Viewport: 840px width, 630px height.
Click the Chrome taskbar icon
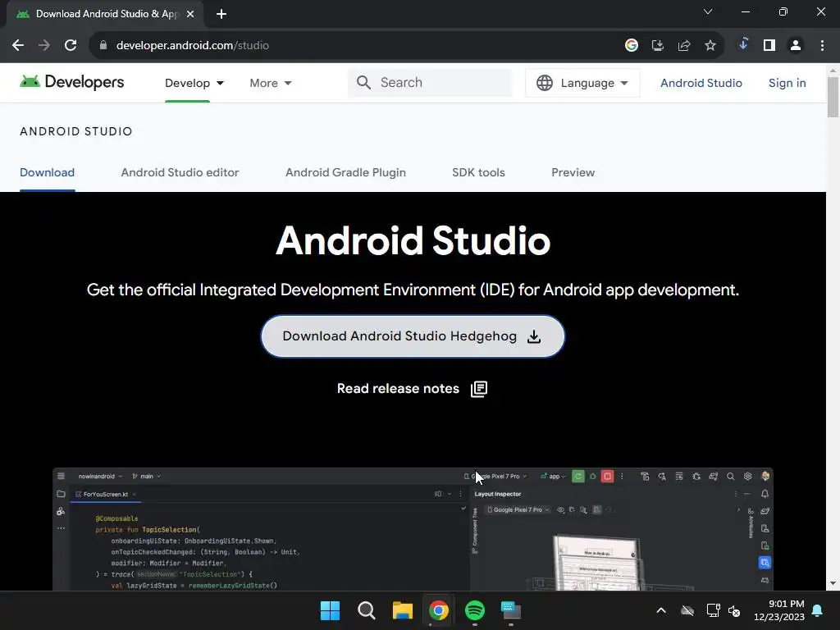[x=439, y=610]
